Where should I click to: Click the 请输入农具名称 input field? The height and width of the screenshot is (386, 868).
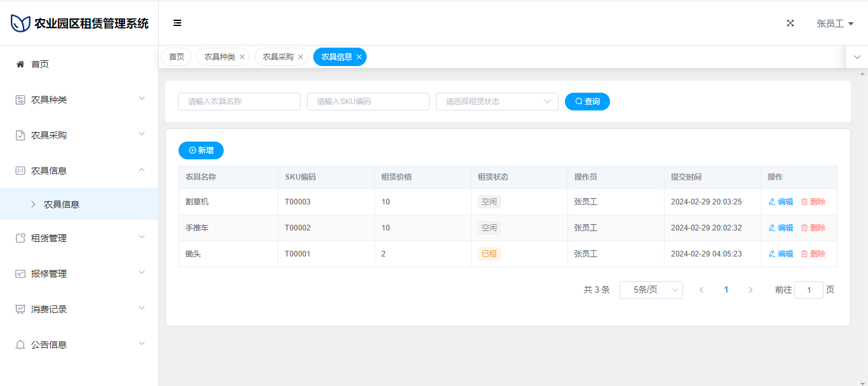(x=239, y=102)
